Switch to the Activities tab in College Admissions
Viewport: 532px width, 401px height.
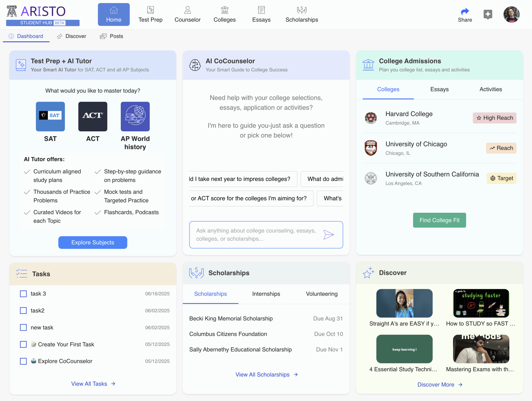[x=491, y=89]
